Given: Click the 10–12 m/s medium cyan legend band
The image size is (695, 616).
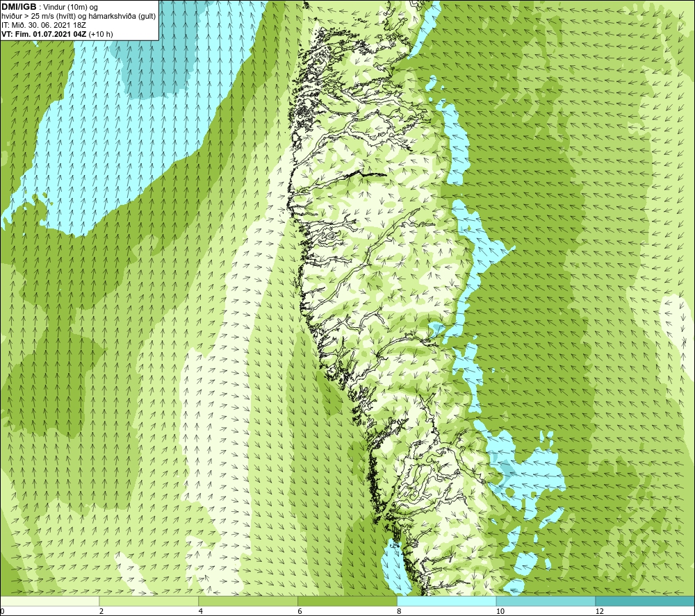Looking at the screenshot, I should click(546, 601).
